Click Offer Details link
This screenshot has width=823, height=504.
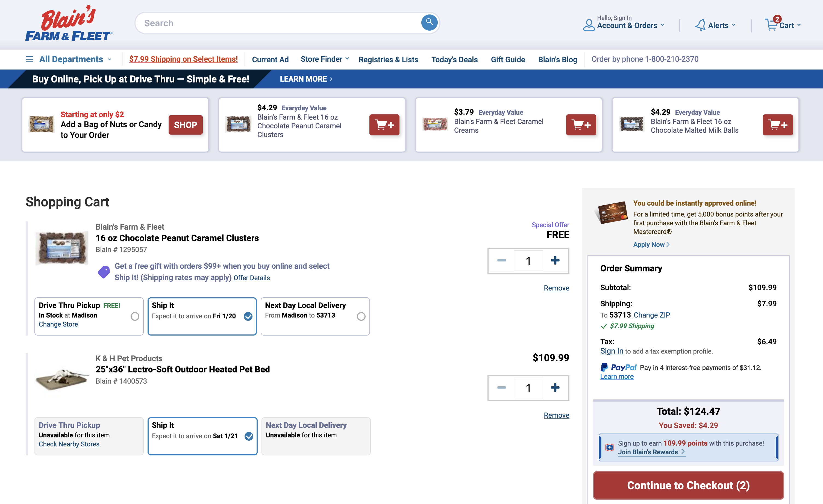251,278
